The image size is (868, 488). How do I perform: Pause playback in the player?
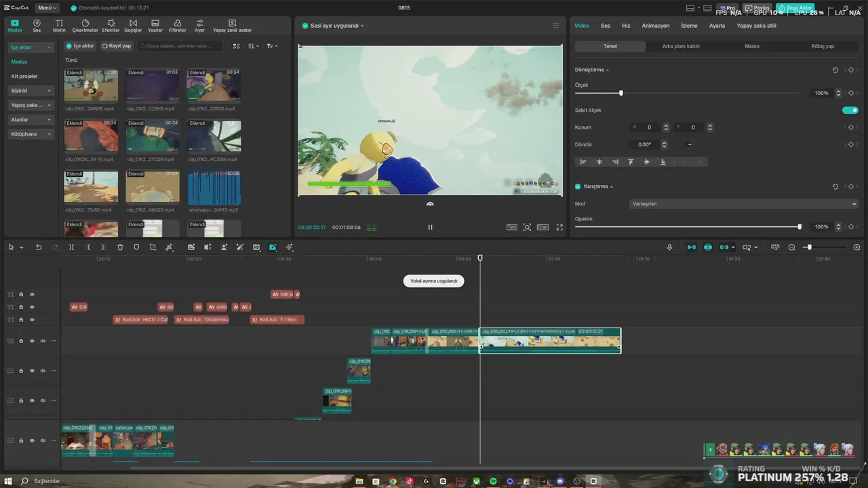point(430,227)
